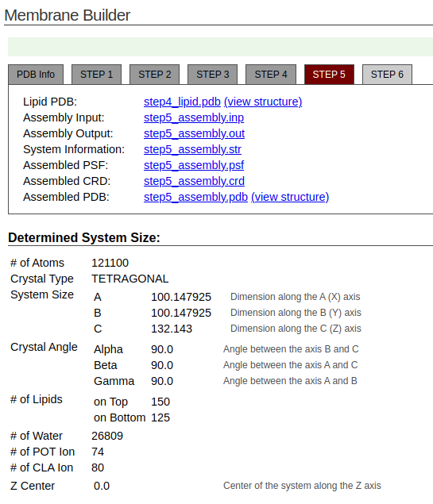Open step5_assembly.inp link
Viewport: 433px width, 504px height.
coord(194,117)
